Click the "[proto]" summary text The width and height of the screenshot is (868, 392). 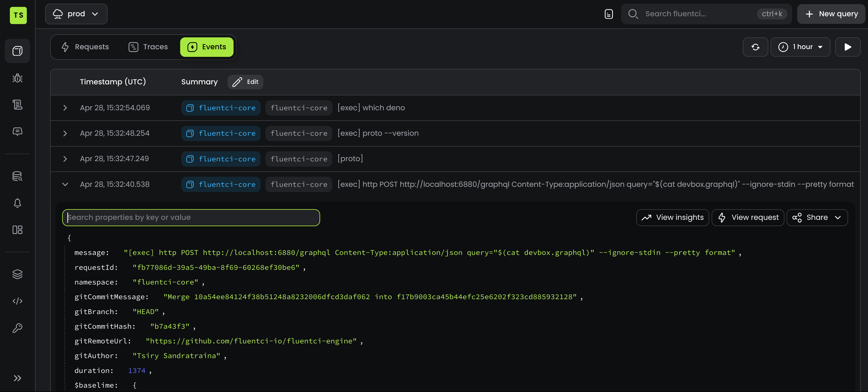pyautogui.click(x=350, y=159)
